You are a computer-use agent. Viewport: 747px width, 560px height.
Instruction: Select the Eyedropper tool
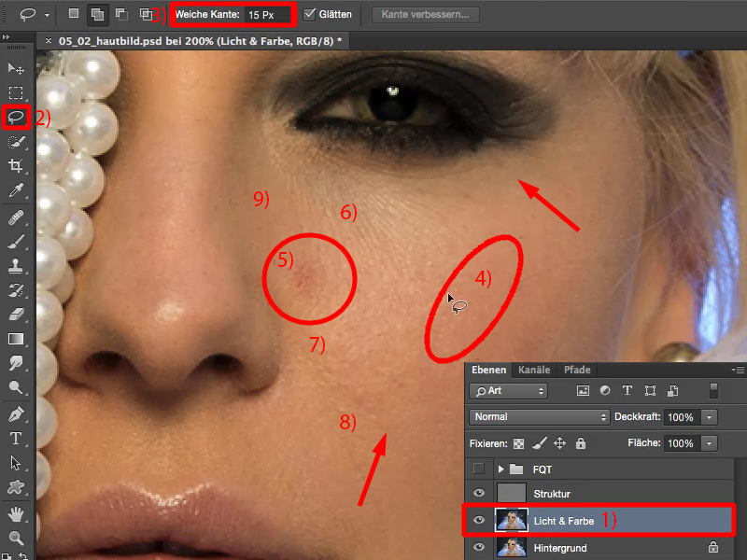[16, 190]
